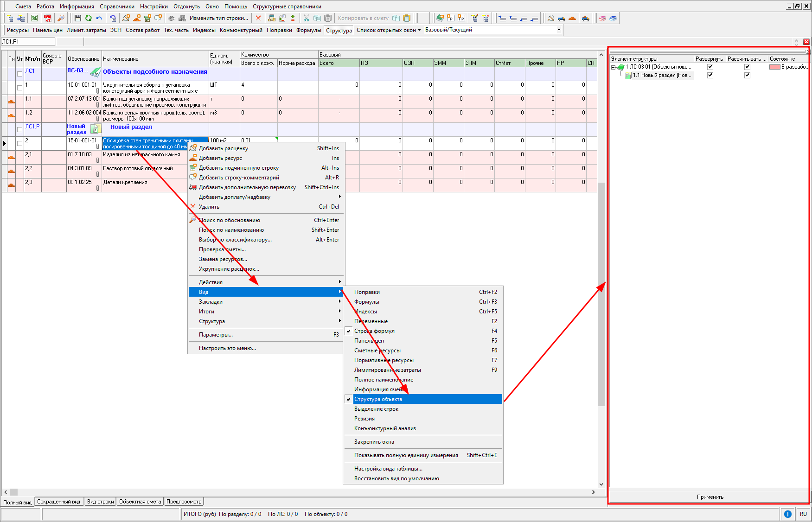Viewport: 812px width, 522px height.
Task: Uncheck Развернуть for ЛС-03-01 structure element
Action: (x=710, y=67)
